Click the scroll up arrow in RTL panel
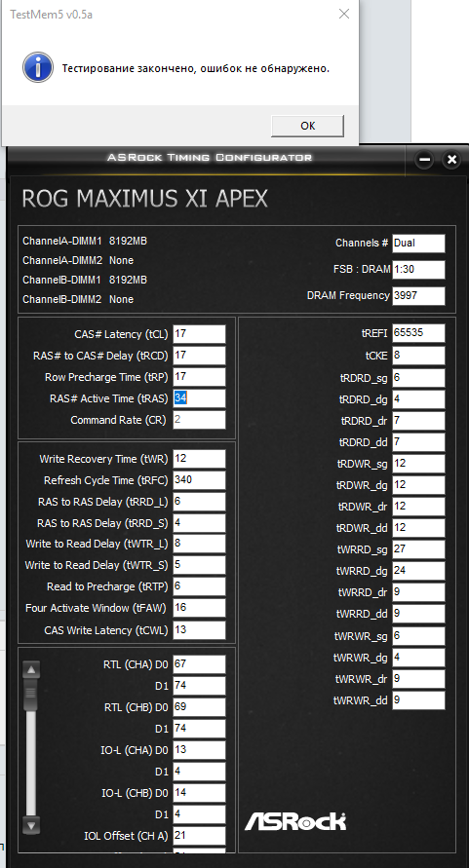469x868 pixels. [x=31, y=670]
